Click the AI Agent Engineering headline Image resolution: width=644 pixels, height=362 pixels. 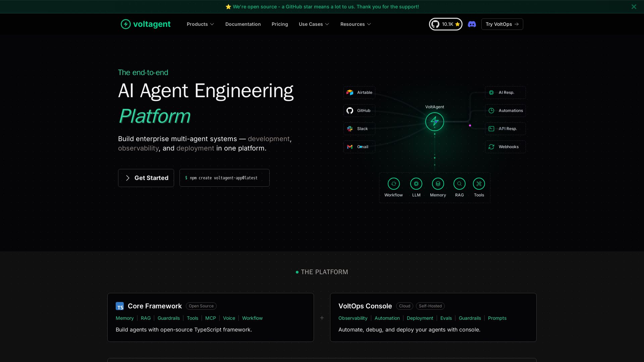[x=206, y=91]
